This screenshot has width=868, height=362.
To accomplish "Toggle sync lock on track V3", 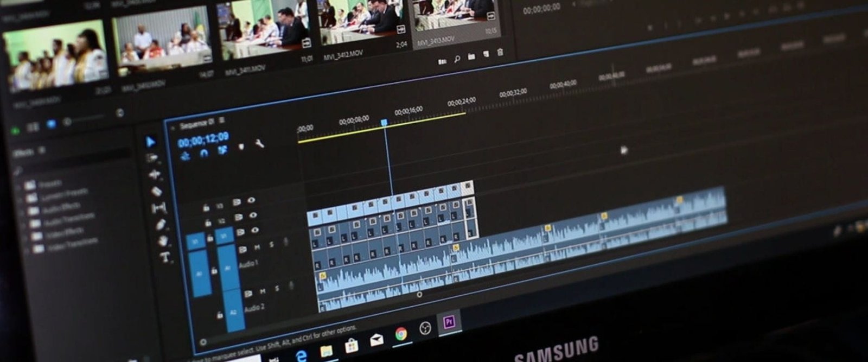I will (237, 202).
